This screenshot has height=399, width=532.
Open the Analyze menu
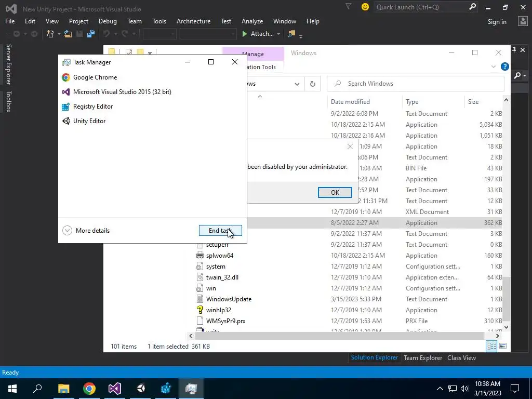click(252, 21)
